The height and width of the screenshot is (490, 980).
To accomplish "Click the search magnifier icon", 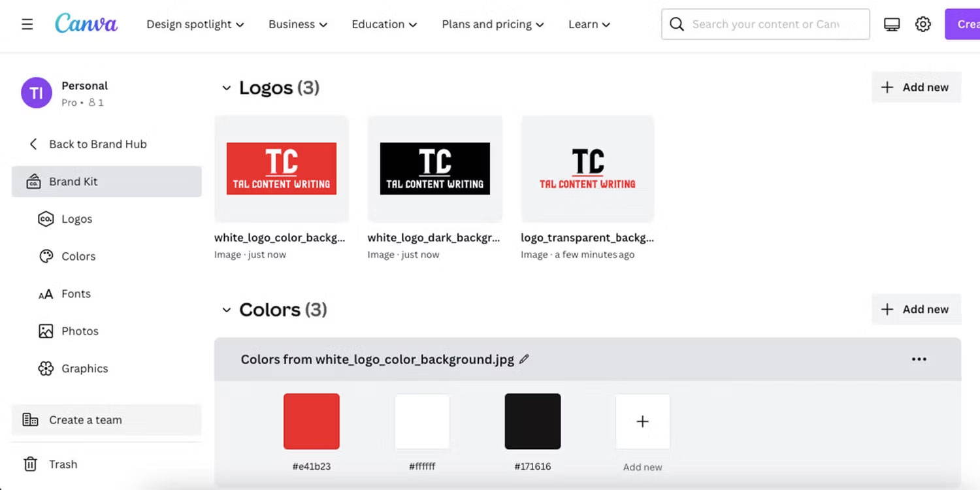I will tap(678, 24).
